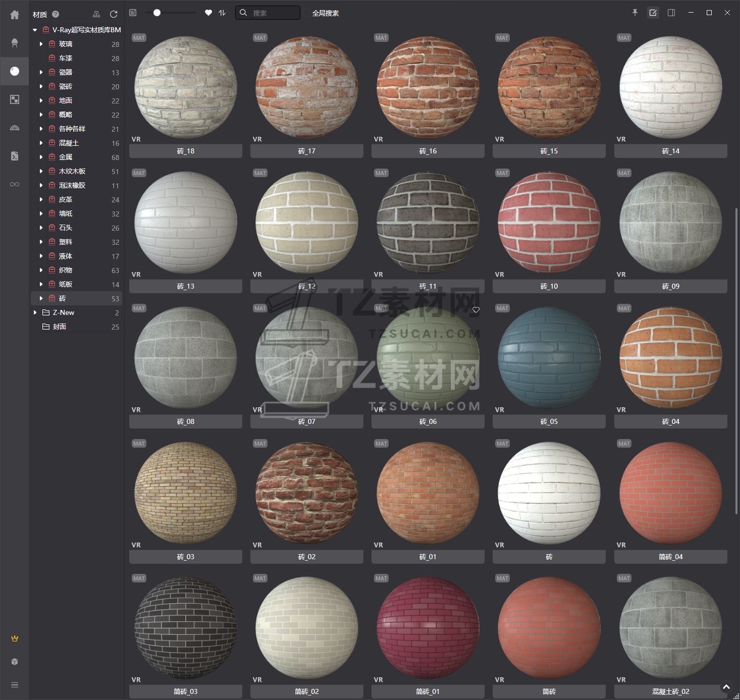The image size is (740, 700).
Task: Open the VIP crown icon
Action: (15, 638)
